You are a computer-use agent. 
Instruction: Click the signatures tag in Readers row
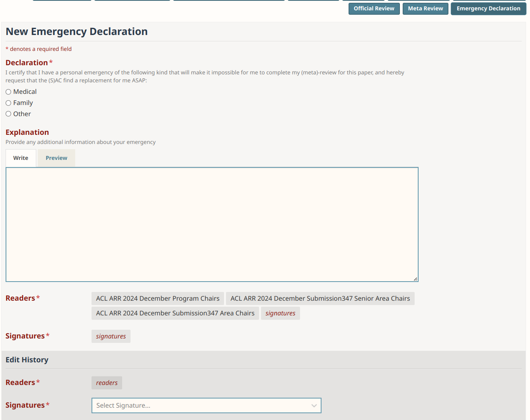[x=281, y=313]
